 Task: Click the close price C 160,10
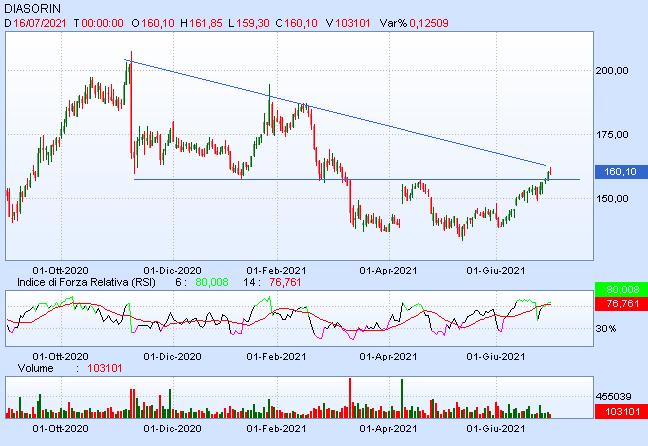[296, 23]
